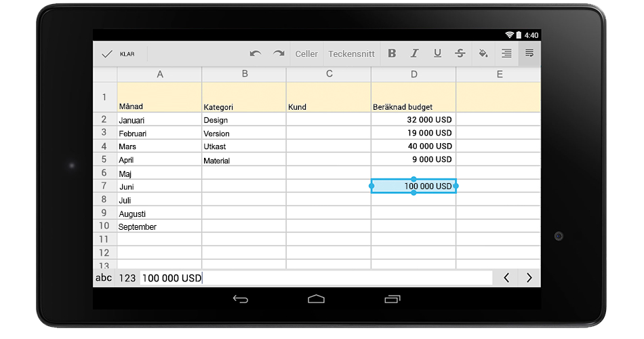Select the Januari cell
The image size is (644, 339).
click(x=159, y=119)
